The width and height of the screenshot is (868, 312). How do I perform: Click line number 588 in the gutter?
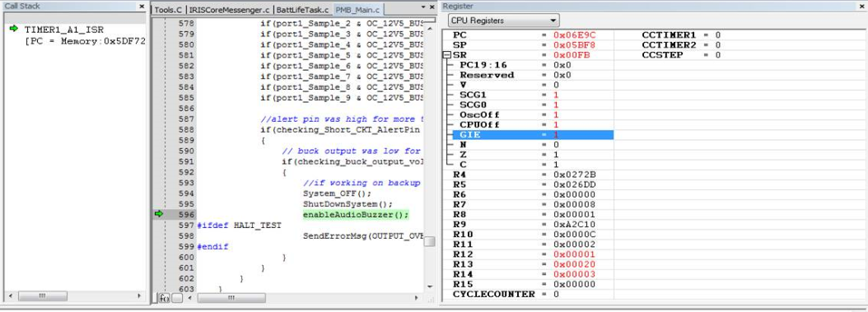pos(187,130)
